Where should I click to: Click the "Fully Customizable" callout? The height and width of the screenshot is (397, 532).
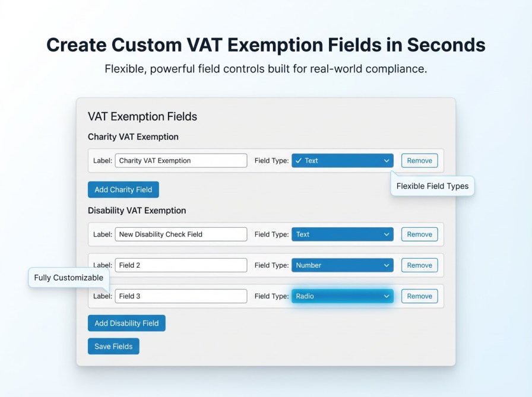(68, 277)
